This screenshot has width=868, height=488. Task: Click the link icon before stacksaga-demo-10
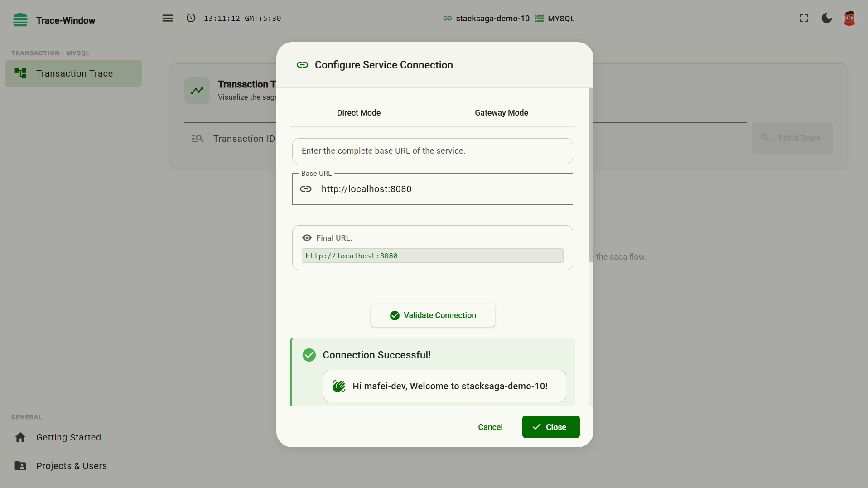[448, 19]
